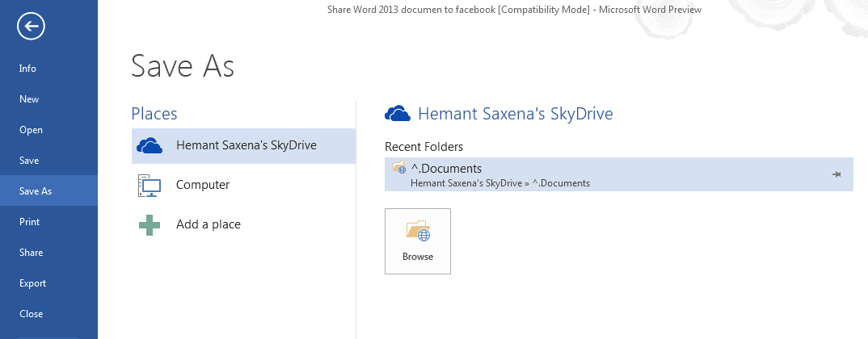Click the green plus Add a place icon
The height and width of the screenshot is (339, 868).
click(x=150, y=224)
